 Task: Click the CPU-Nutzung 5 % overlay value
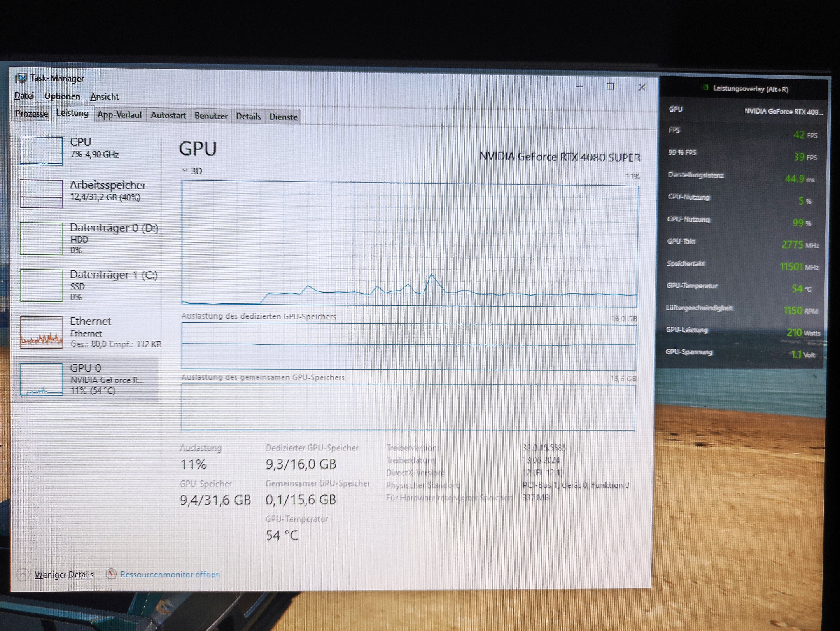[805, 201]
